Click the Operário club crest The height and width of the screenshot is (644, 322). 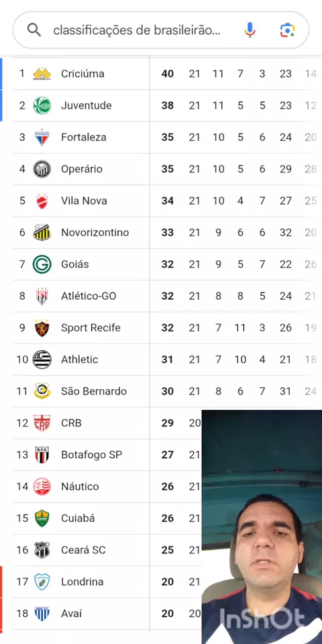42,169
